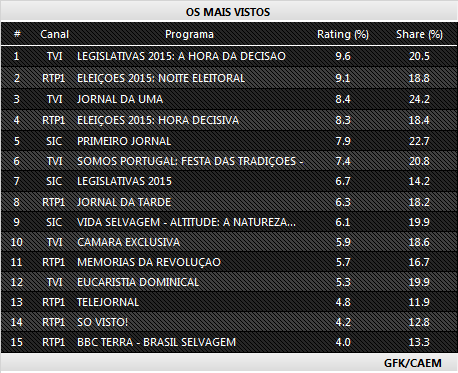Select BBC Terra - Brasil Selvagem row
This screenshot has height=373, width=458.
(229, 342)
